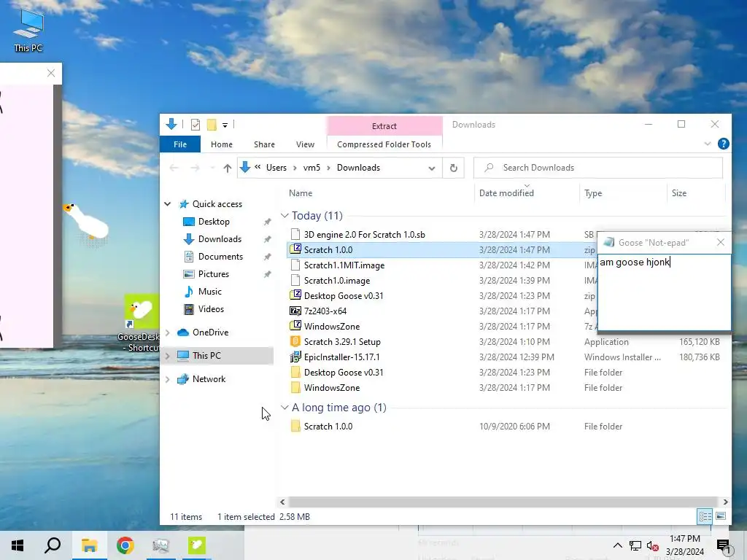This screenshot has width=747, height=560.
Task: Collapse the Quick access tree node
Action: (168, 204)
